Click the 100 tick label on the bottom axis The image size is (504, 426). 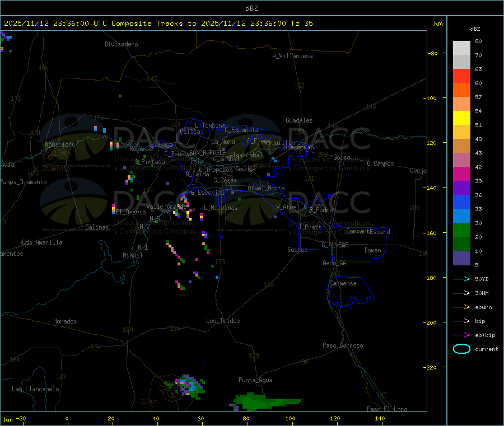290,418
